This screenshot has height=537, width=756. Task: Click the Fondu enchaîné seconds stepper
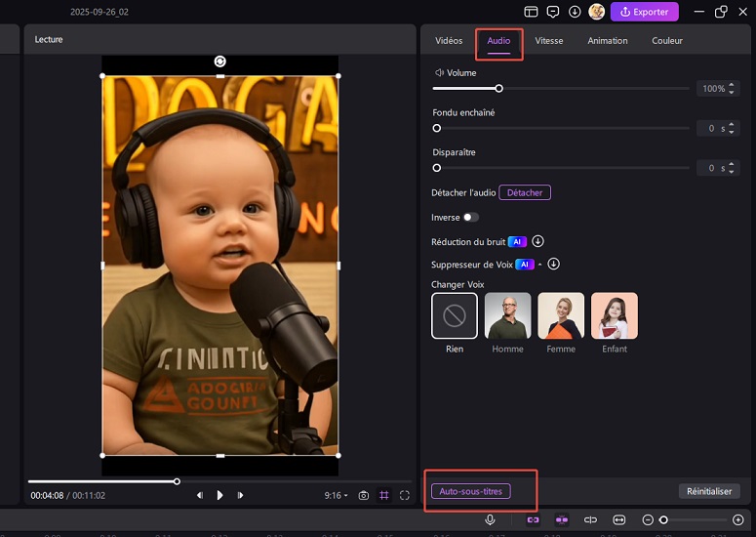pyautogui.click(x=732, y=128)
